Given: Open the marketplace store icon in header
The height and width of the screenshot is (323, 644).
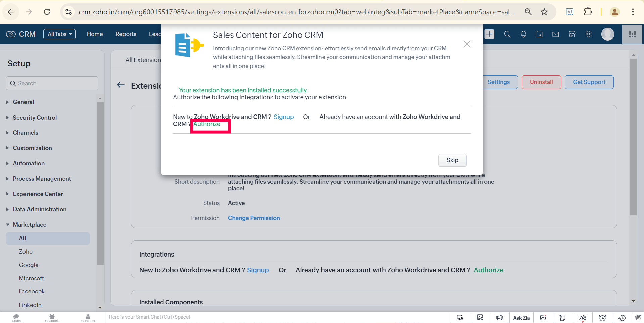Looking at the screenshot, I should coord(572,34).
